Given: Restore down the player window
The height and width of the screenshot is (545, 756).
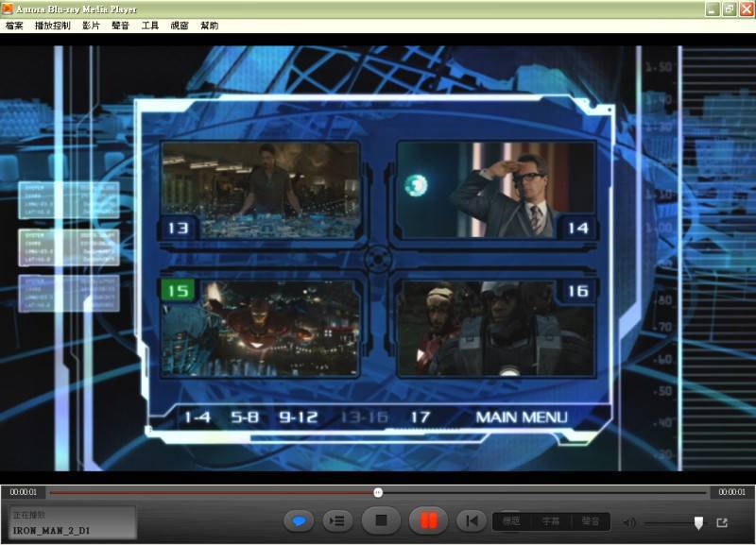Looking at the screenshot, I should pyautogui.click(x=729, y=9).
